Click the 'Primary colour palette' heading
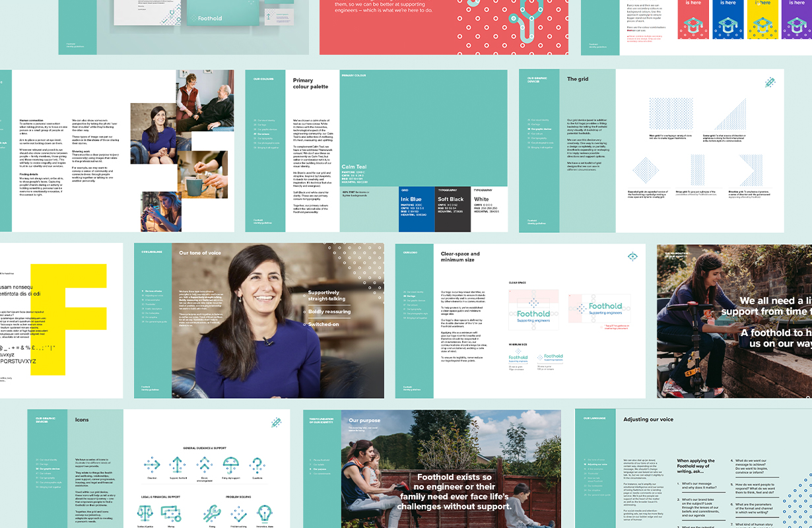Screen dimensions: 812x528 pyautogui.click(x=310, y=83)
